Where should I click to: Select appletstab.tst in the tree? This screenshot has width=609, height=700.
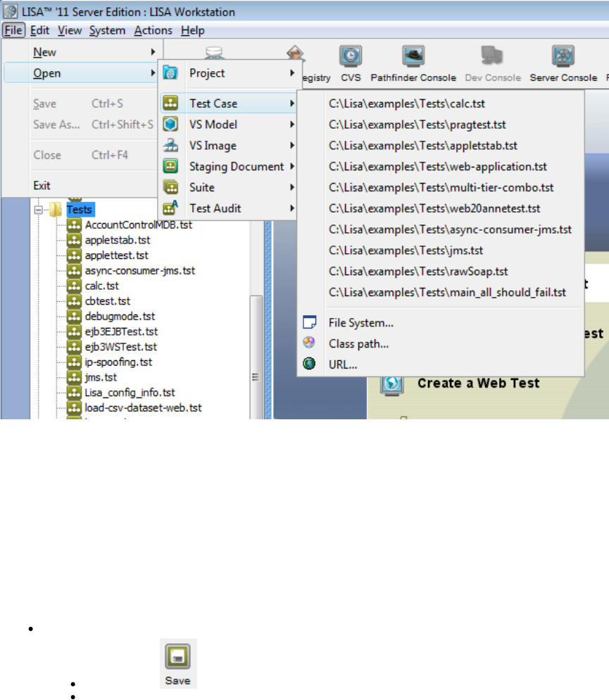(x=118, y=240)
